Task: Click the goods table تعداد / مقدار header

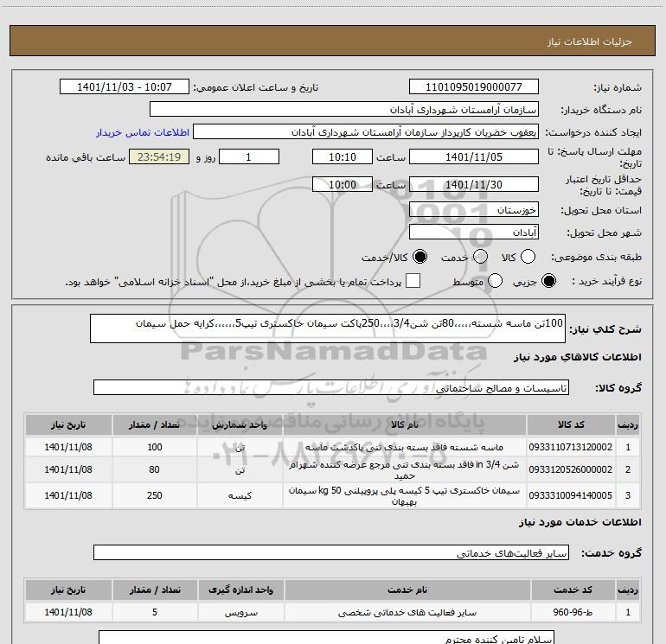Action: [155, 424]
